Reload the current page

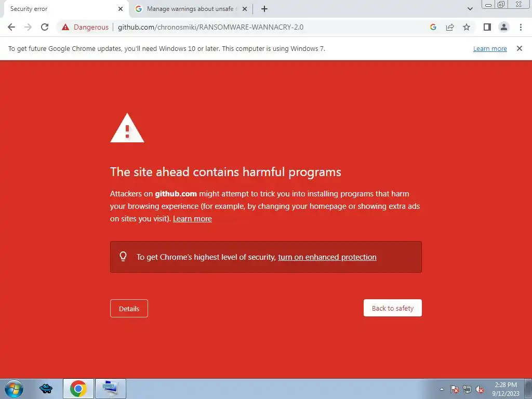45,27
